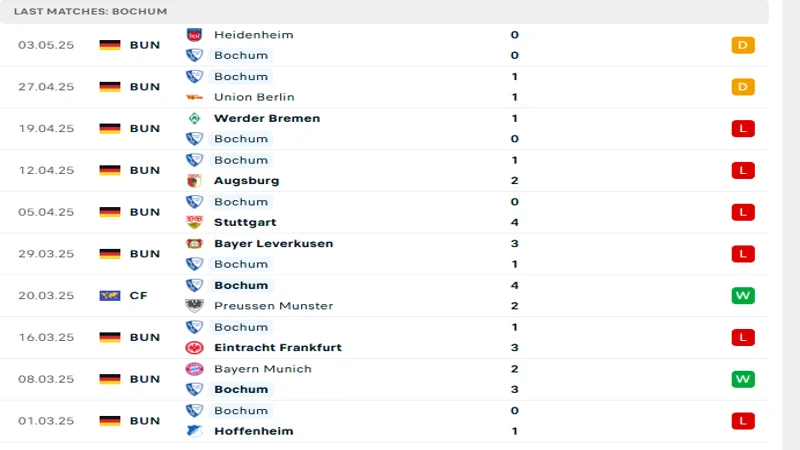Click the BUN league label on 12.04.25 row
The width and height of the screenshot is (800, 450).
[x=145, y=170]
